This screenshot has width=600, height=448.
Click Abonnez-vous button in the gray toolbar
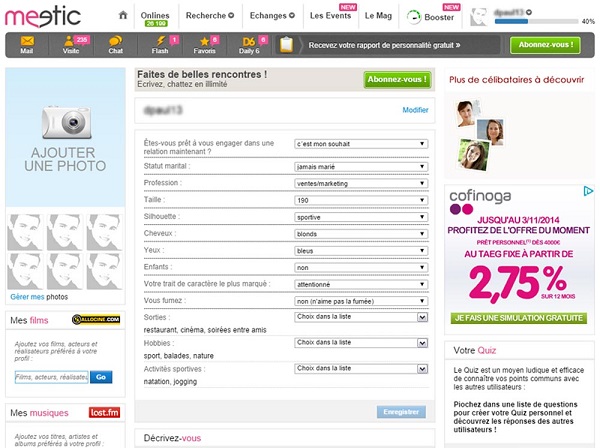pos(545,45)
